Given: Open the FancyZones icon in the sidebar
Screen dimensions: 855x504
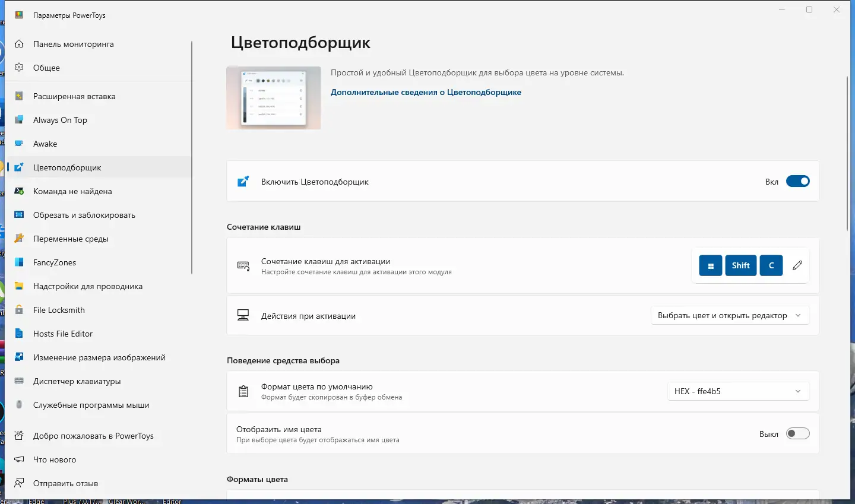Looking at the screenshot, I should [19, 262].
